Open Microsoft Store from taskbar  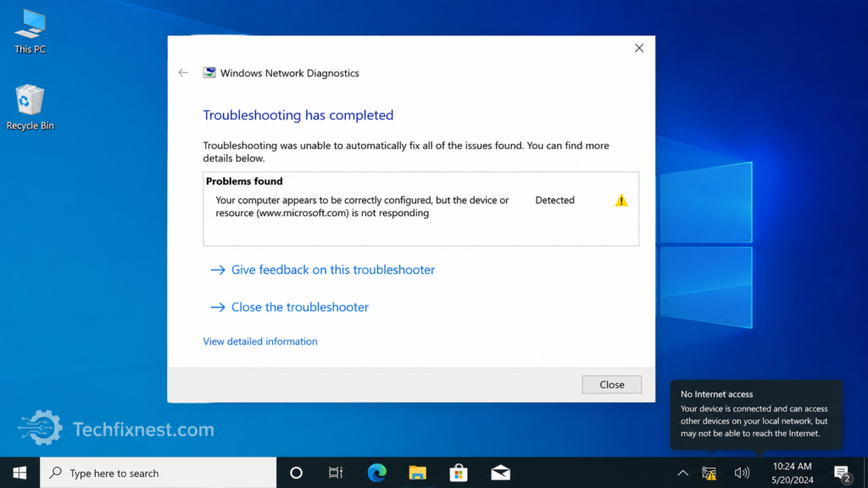(459, 473)
